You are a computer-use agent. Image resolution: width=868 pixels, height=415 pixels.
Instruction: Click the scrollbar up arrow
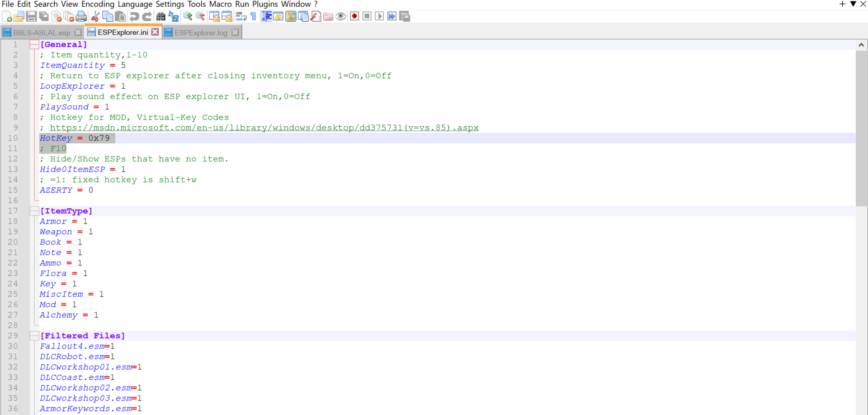861,45
